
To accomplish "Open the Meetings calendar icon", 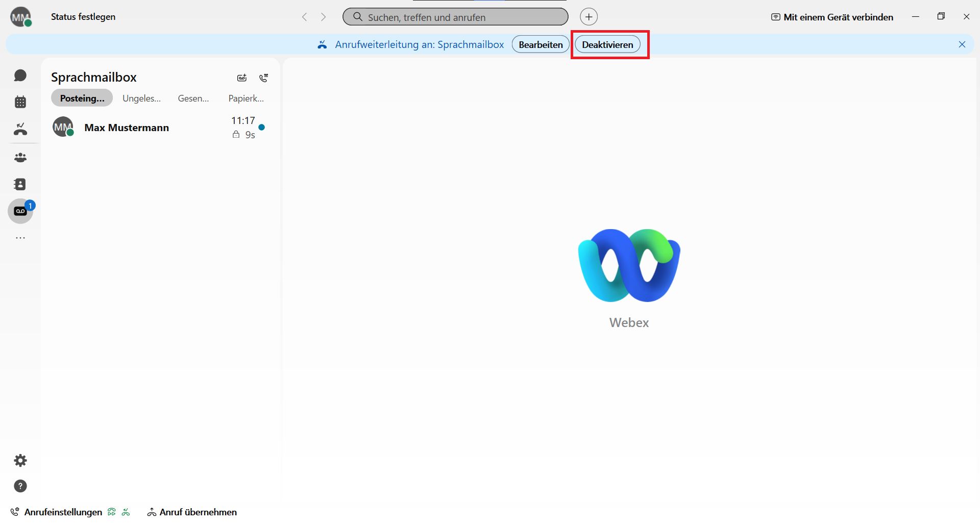I will click(20, 102).
